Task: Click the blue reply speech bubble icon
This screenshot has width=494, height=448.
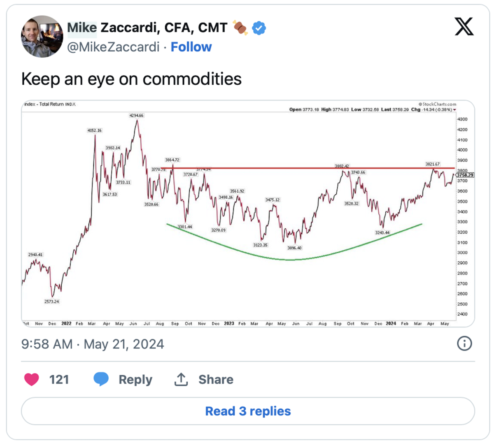Action: (x=101, y=379)
